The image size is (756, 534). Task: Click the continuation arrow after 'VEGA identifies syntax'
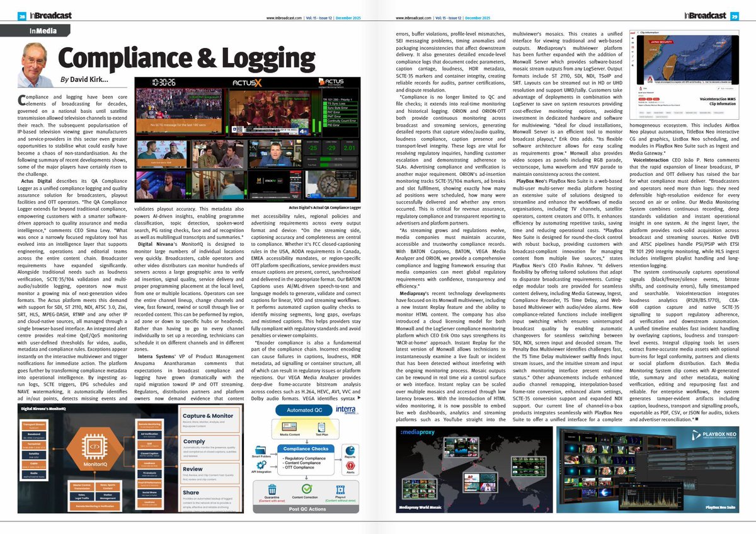pyautogui.click(x=359, y=398)
